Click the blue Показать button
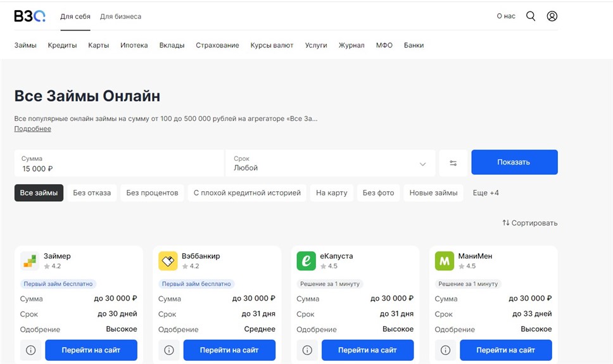The height and width of the screenshot is (364, 613). (x=514, y=162)
